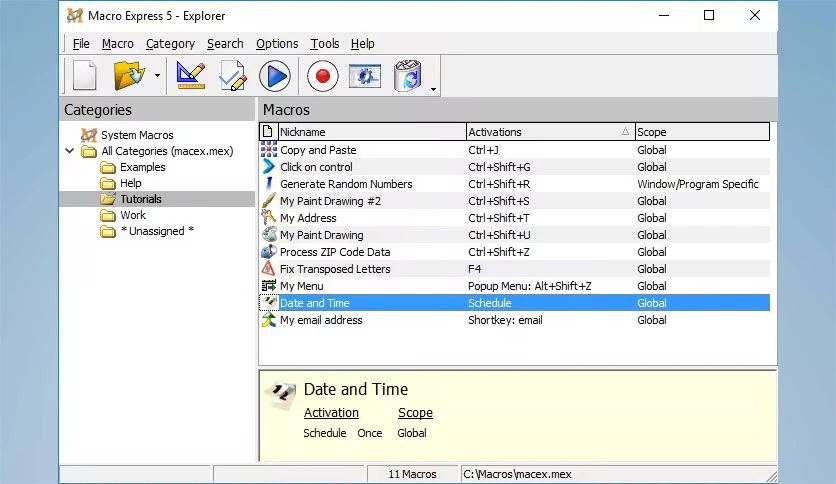Select the Work category folder

[x=133, y=215]
